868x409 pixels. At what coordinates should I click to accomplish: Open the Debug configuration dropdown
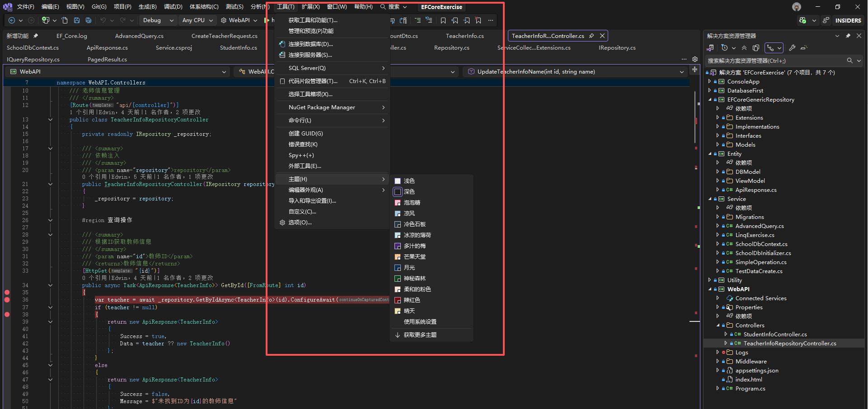pyautogui.click(x=158, y=20)
